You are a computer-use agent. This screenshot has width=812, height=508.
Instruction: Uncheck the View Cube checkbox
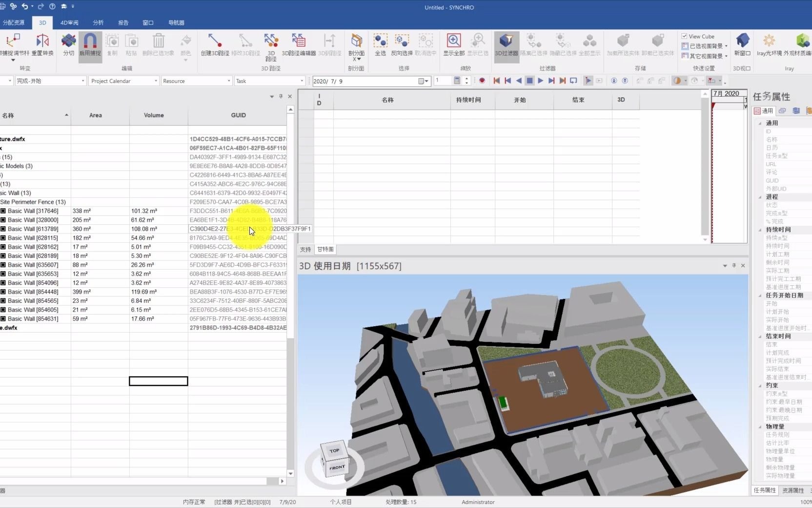pos(685,36)
